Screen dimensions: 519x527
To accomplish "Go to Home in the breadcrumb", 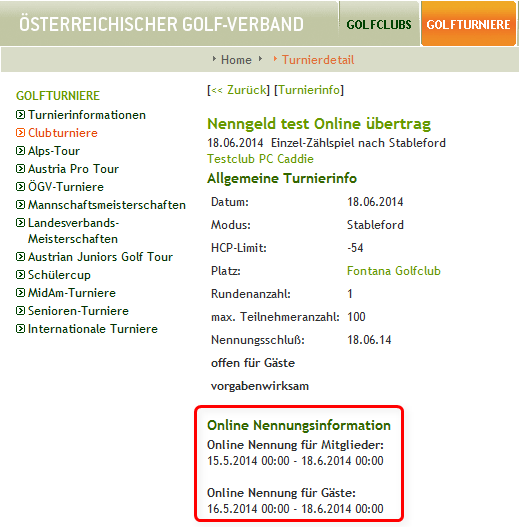I will coord(236,60).
